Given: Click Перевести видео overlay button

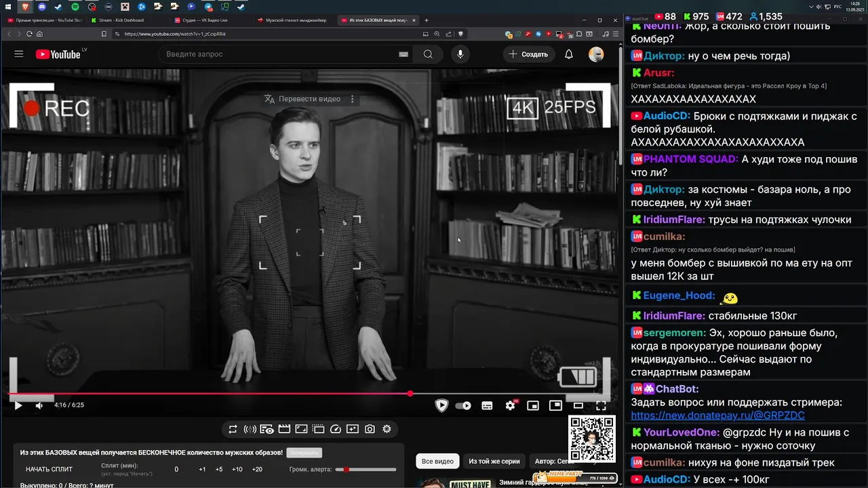Looking at the screenshot, I should tap(302, 99).
